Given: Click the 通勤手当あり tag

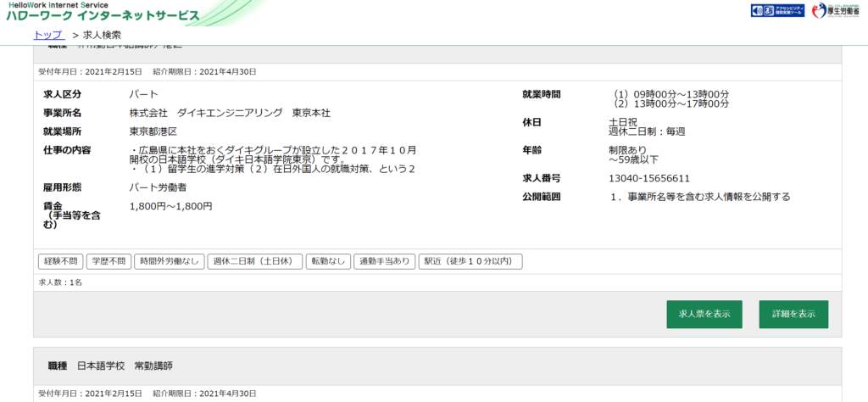Looking at the screenshot, I should 384,261.
